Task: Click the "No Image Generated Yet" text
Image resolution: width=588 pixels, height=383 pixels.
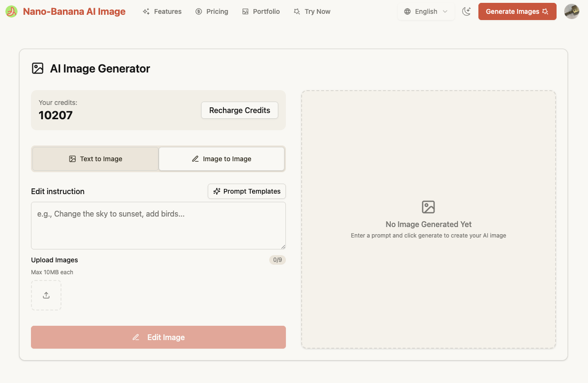Action: pos(428,224)
